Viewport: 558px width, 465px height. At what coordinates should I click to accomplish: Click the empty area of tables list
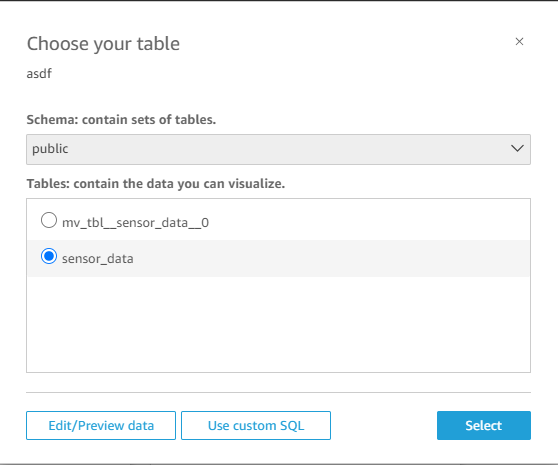point(278,324)
